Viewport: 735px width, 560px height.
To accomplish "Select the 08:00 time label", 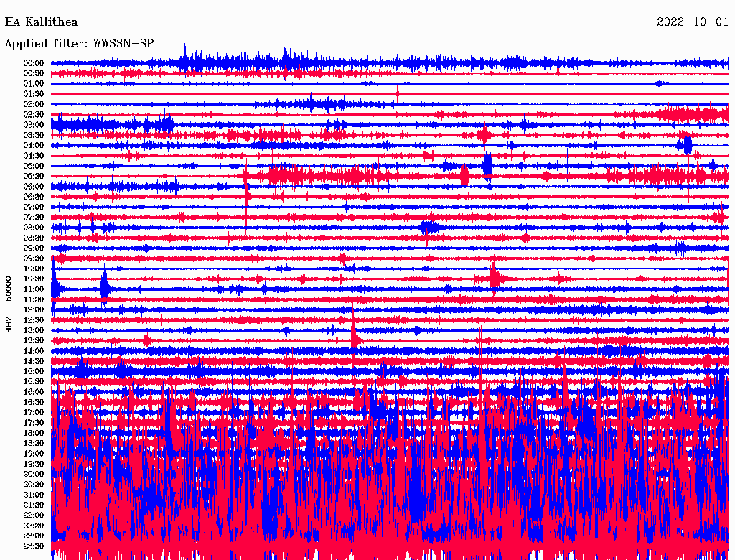I will (x=34, y=228).
